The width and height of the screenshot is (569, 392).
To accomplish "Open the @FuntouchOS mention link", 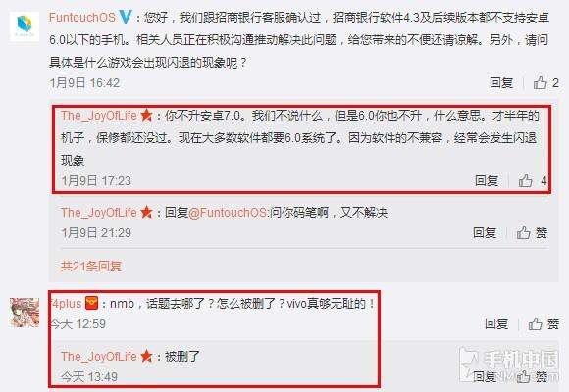I will tap(229, 212).
